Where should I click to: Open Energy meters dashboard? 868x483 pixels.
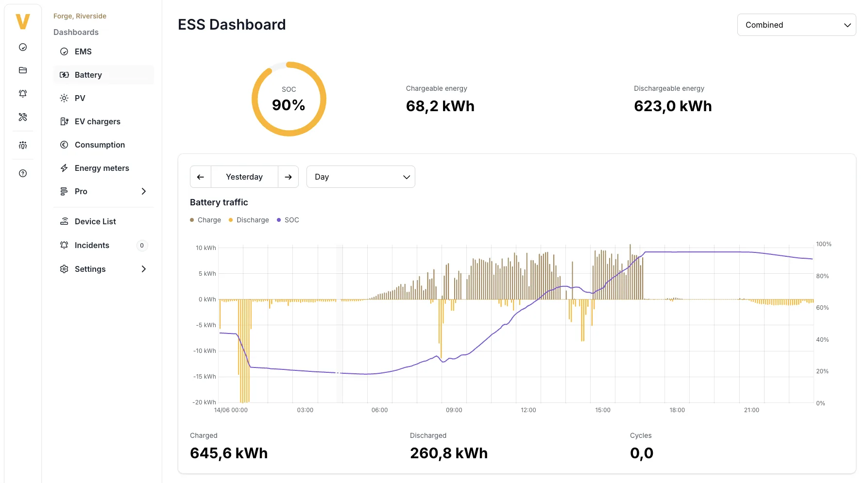pyautogui.click(x=103, y=168)
